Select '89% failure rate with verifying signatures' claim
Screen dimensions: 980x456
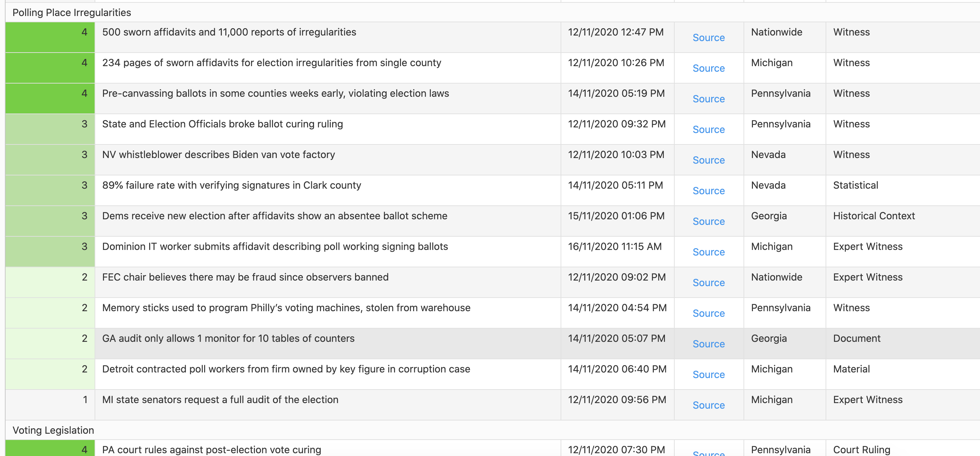coord(231,186)
